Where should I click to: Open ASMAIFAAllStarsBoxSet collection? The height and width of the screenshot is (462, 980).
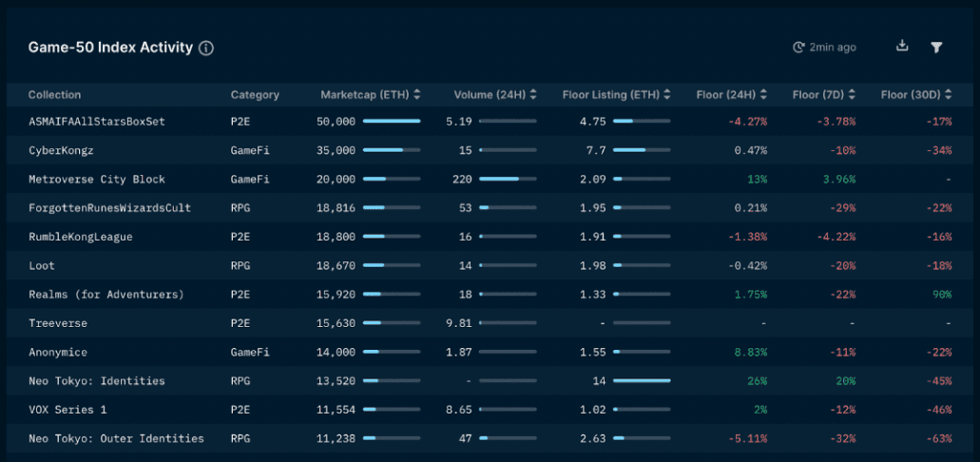click(97, 122)
